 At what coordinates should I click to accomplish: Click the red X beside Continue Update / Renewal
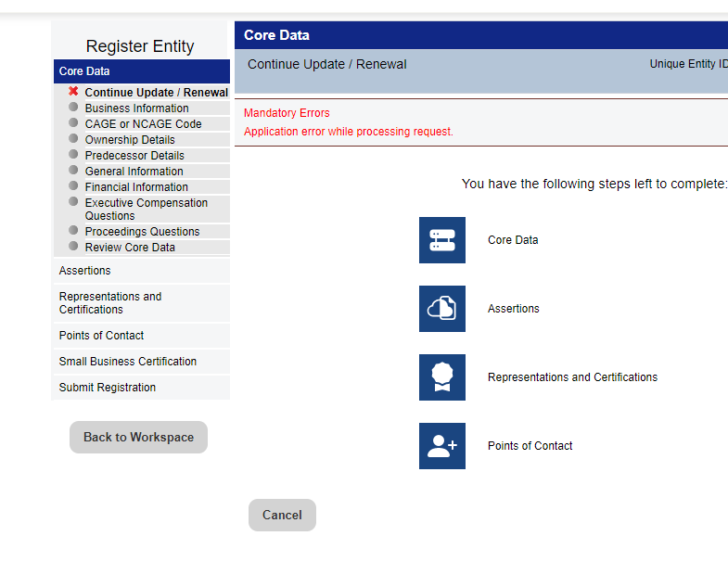73,91
